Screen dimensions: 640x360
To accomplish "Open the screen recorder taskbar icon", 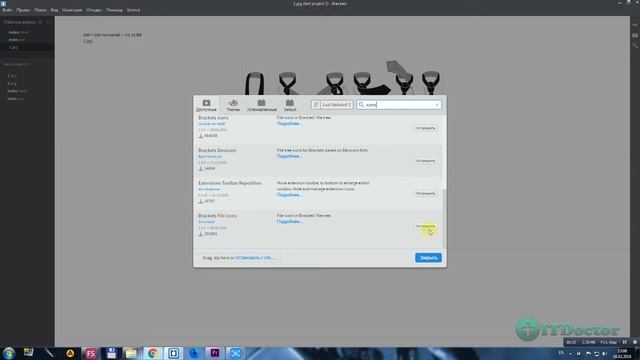I will click(236, 353).
